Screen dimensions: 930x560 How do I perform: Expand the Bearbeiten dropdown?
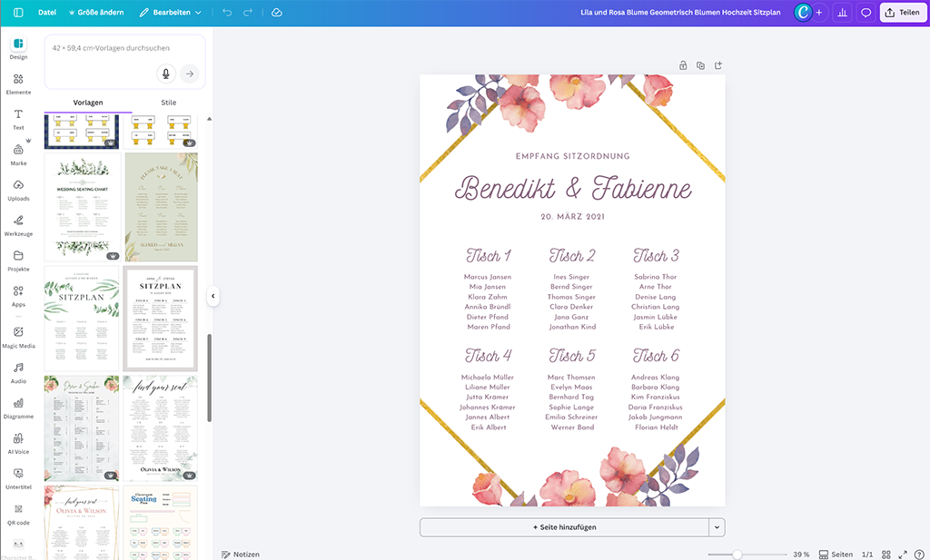pos(171,13)
